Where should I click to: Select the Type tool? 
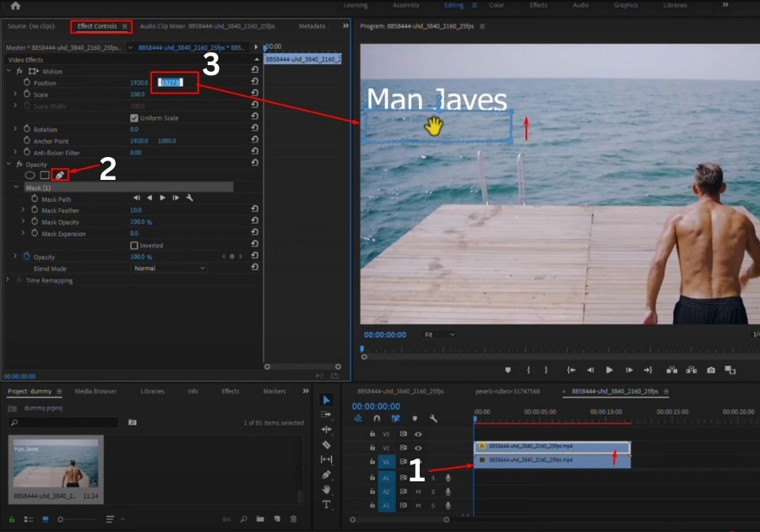click(326, 504)
